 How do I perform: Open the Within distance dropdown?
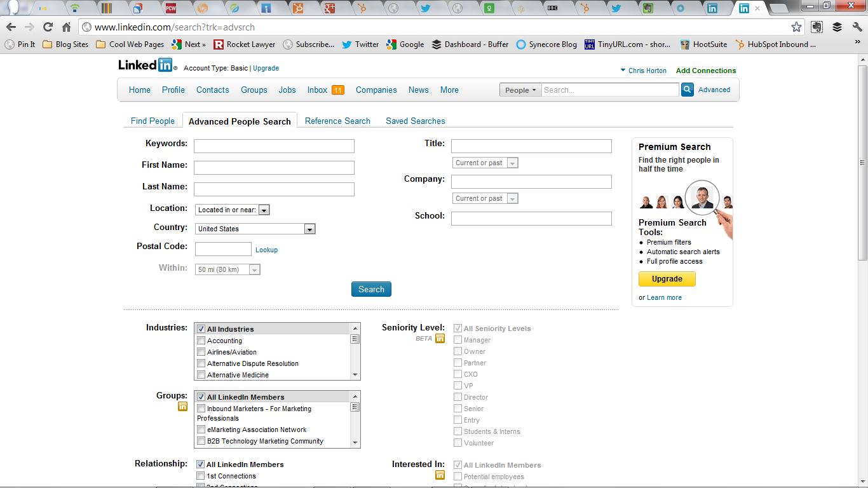[x=227, y=269]
